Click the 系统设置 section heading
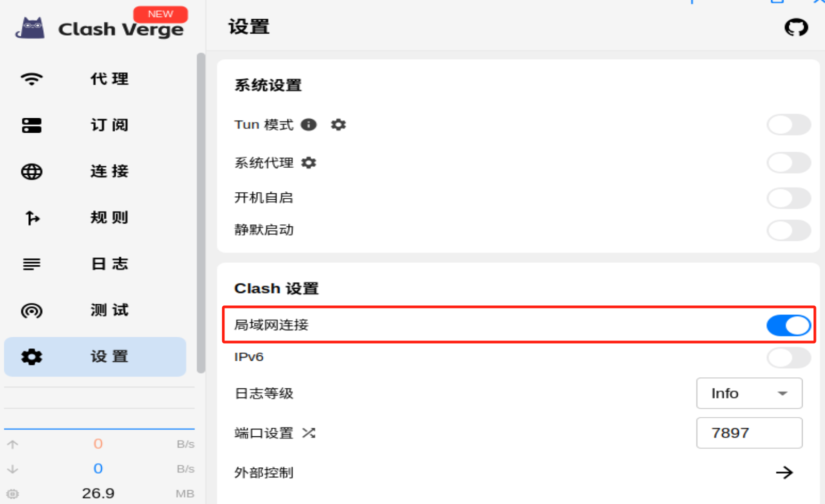825x504 pixels. coord(268,85)
